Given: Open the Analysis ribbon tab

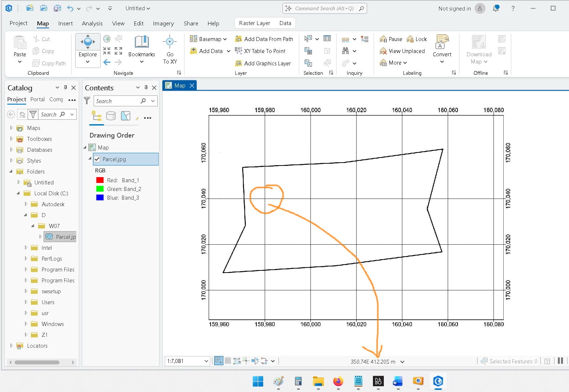Looking at the screenshot, I should click(x=92, y=23).
